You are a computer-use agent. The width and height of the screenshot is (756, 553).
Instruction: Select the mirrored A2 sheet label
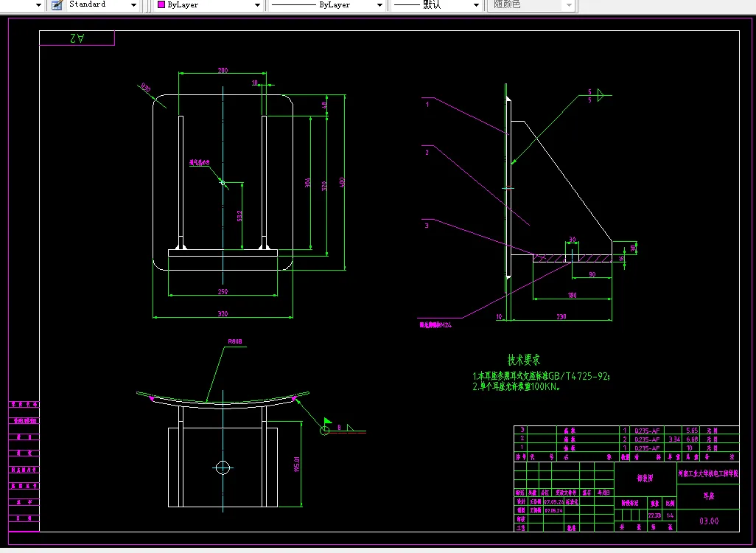click(77, 38)
